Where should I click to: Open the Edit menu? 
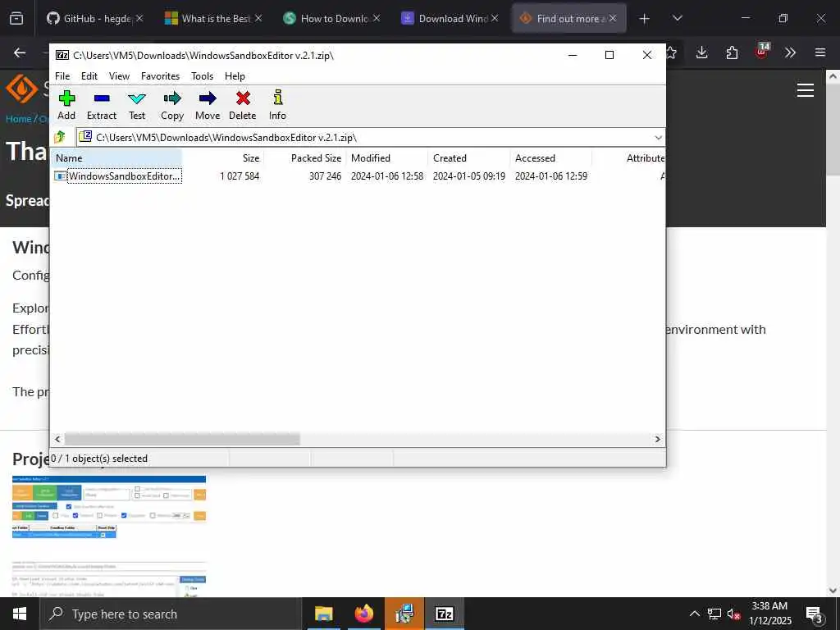89,76
